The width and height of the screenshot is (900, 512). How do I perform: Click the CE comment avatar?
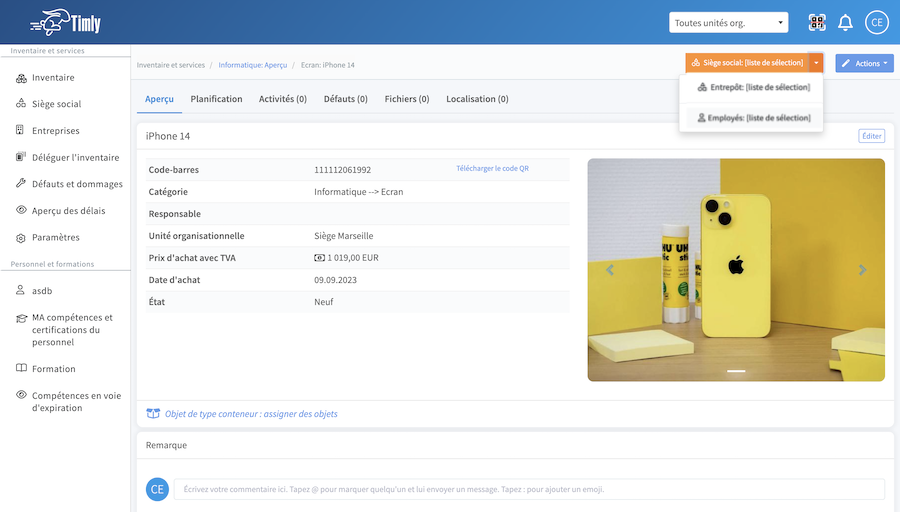point(157,489)
